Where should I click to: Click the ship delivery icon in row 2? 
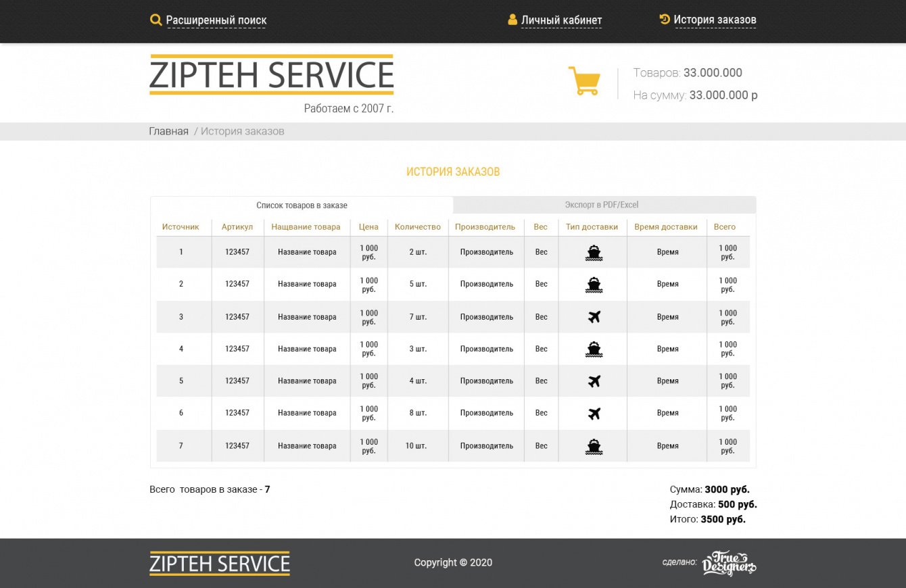click(x=594, y=285)
